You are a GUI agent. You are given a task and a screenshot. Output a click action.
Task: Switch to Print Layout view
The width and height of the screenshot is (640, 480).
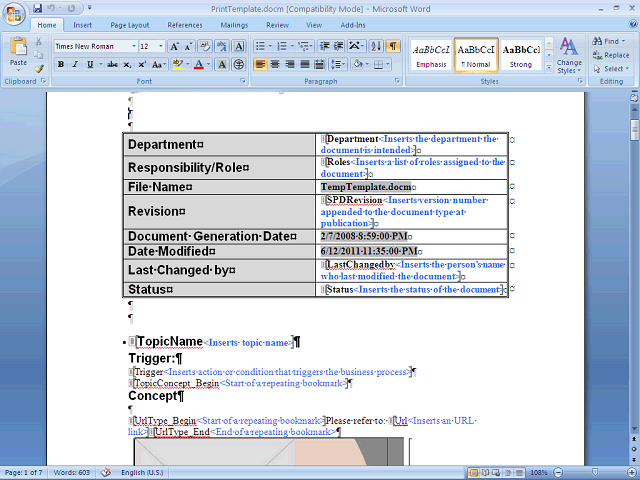(x=474, y=473)
